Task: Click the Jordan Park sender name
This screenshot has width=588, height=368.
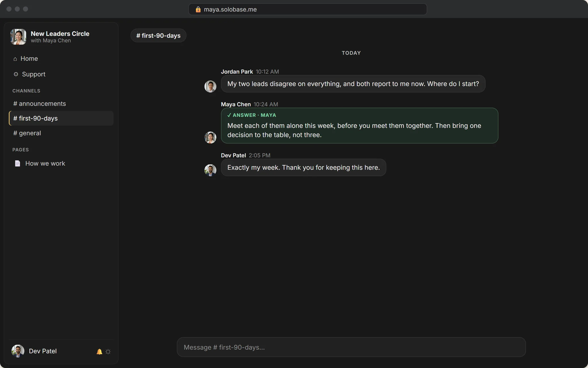Action: point(237,72)
